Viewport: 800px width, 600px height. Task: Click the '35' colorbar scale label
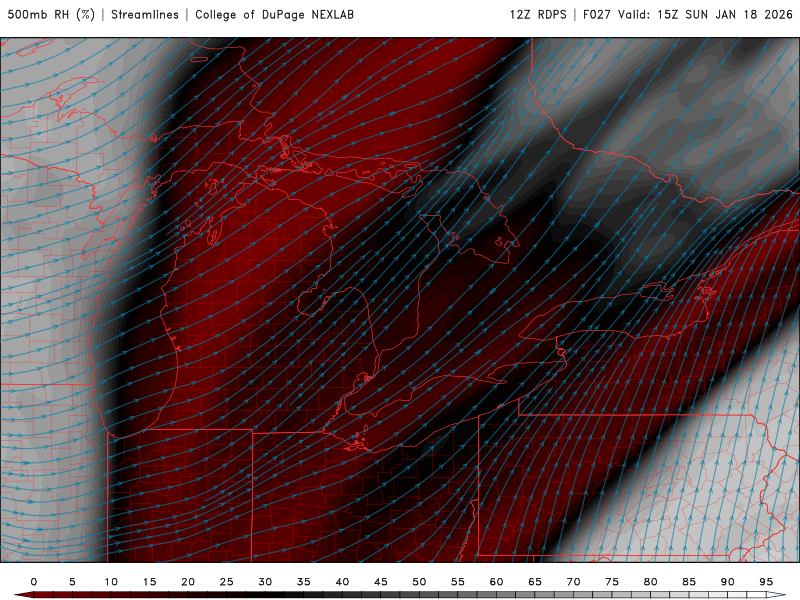click(304, 582)
